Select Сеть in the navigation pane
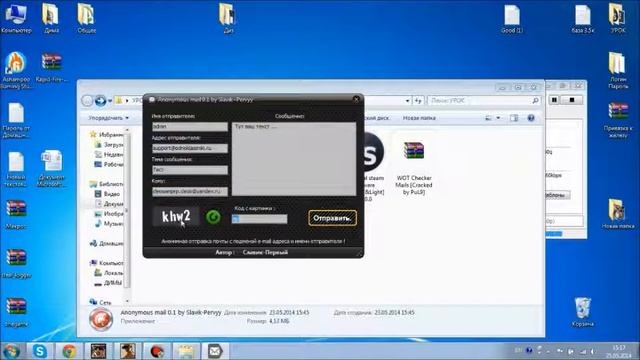 100,302
